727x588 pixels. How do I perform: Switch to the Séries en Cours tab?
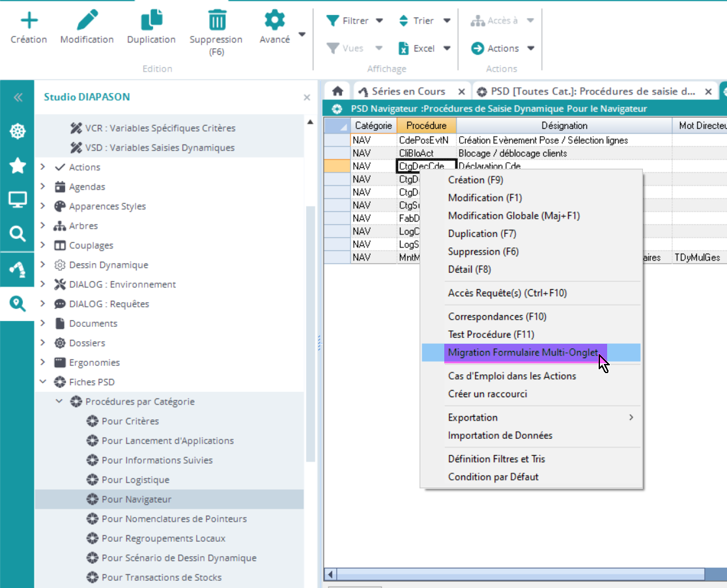tap(408, 91)
